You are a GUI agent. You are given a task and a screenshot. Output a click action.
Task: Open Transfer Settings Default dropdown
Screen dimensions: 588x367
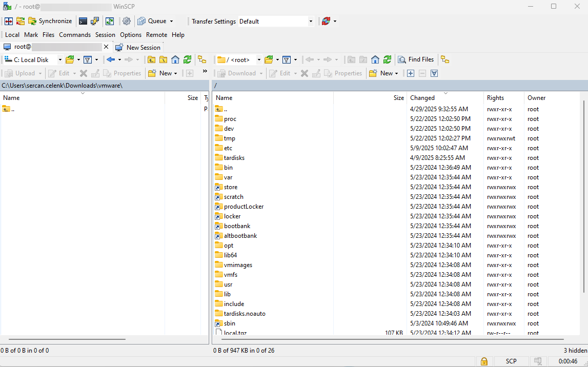(x=311, y=22)
